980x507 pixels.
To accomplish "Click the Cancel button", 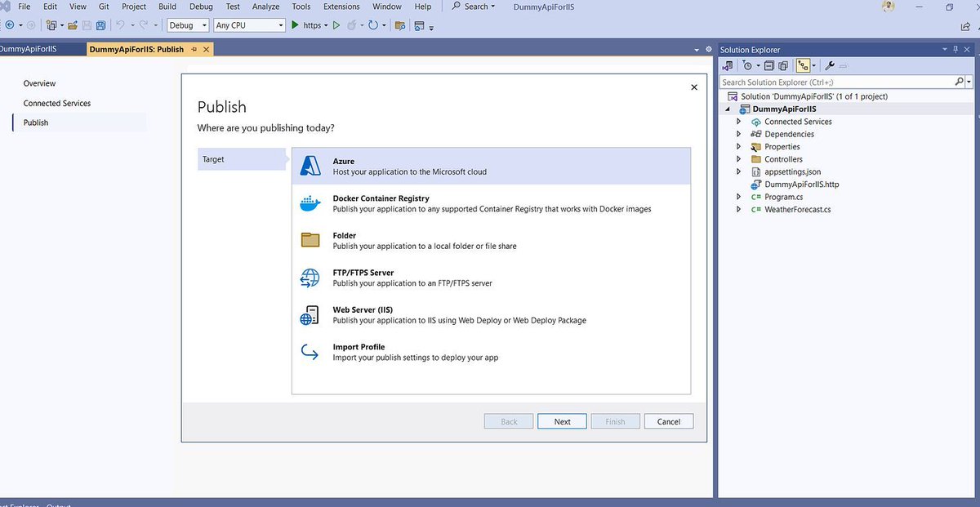I will [669, 421].
